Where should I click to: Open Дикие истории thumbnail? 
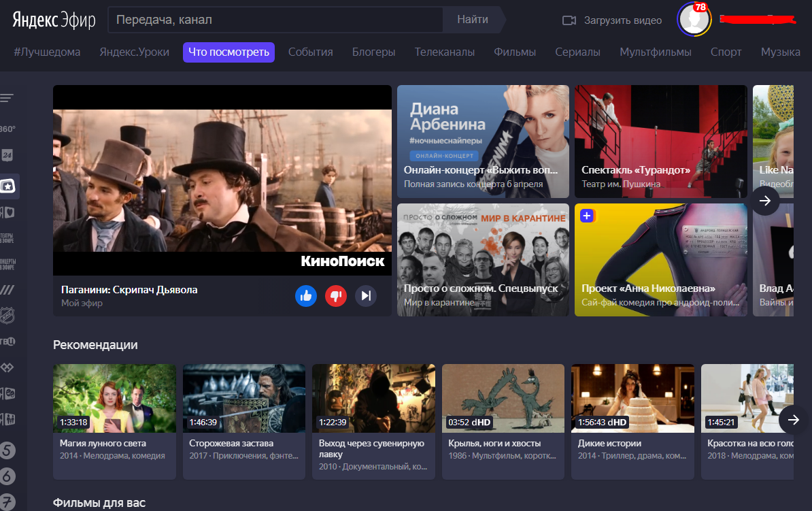pos(633,398)
